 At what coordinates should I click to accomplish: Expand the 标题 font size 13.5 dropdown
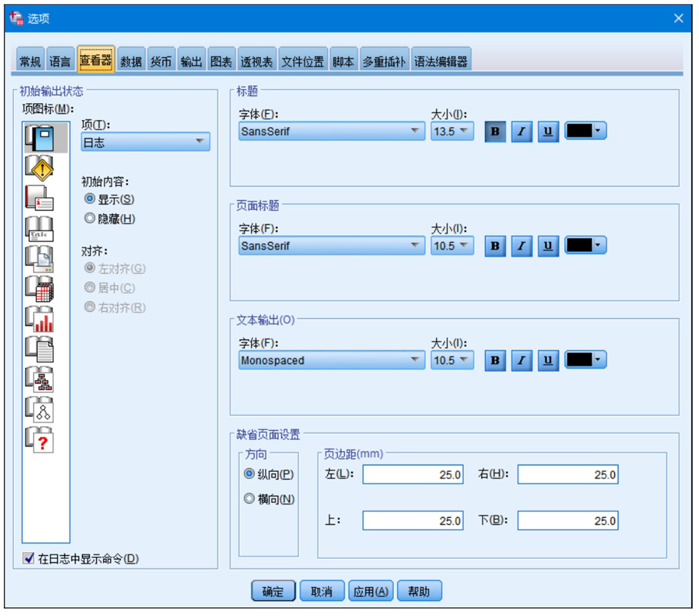(452, 132)
